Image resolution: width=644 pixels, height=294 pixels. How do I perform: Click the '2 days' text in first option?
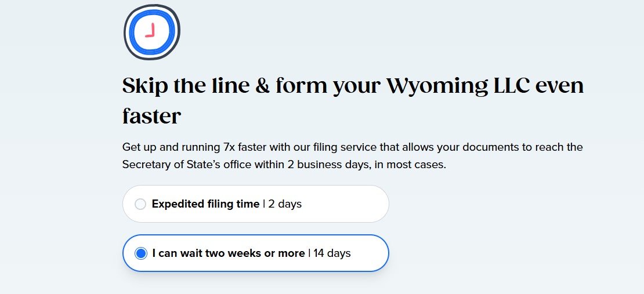(x=285, y=204)
